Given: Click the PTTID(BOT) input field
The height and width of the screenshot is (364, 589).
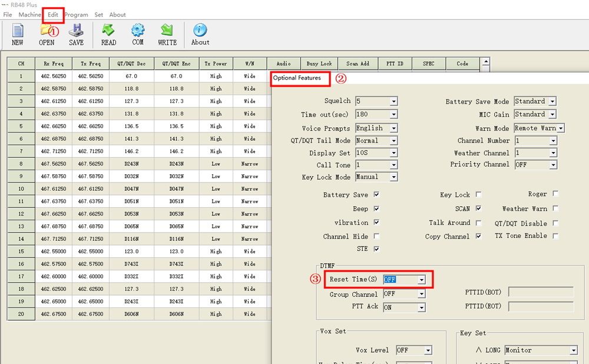Looking at the screenshot, I should pos(541,292).
